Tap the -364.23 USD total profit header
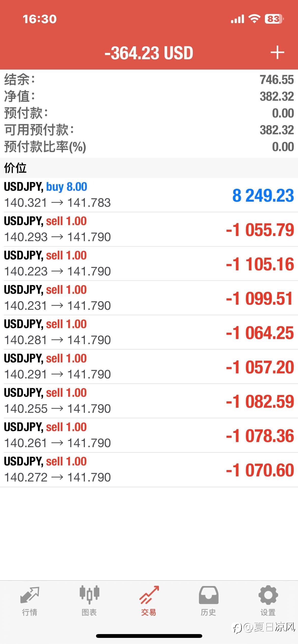298x644 pixels. 149,53
